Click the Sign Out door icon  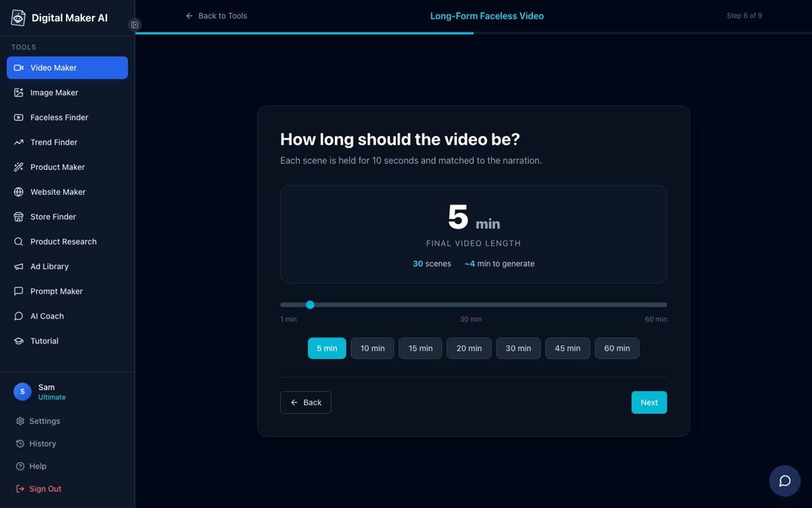click(20, 489)
